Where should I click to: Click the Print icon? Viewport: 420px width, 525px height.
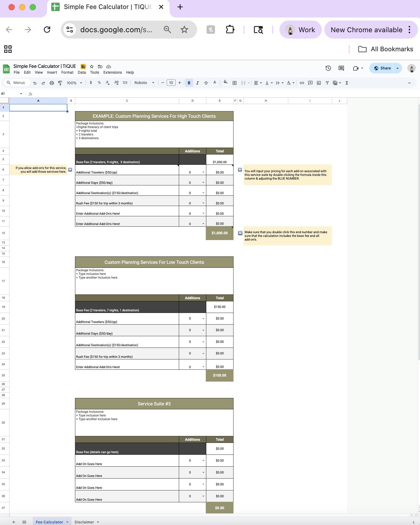click(x=52, y=83)
